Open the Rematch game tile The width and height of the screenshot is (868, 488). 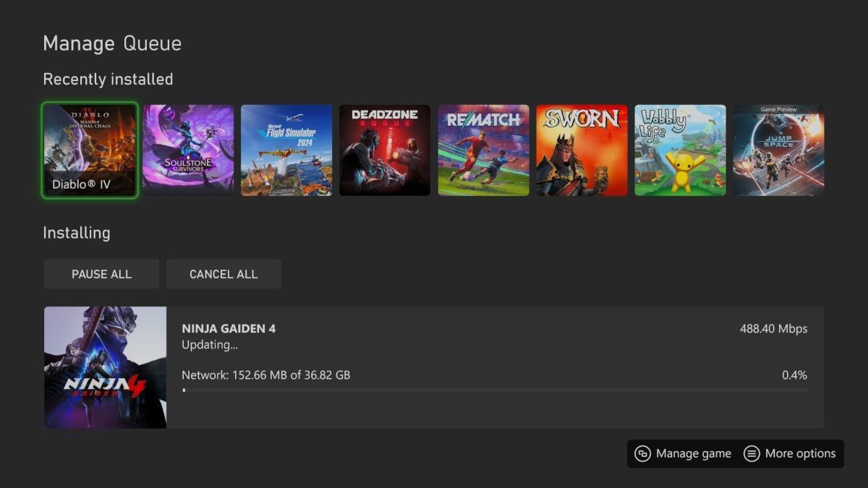(x=483, y=149)
